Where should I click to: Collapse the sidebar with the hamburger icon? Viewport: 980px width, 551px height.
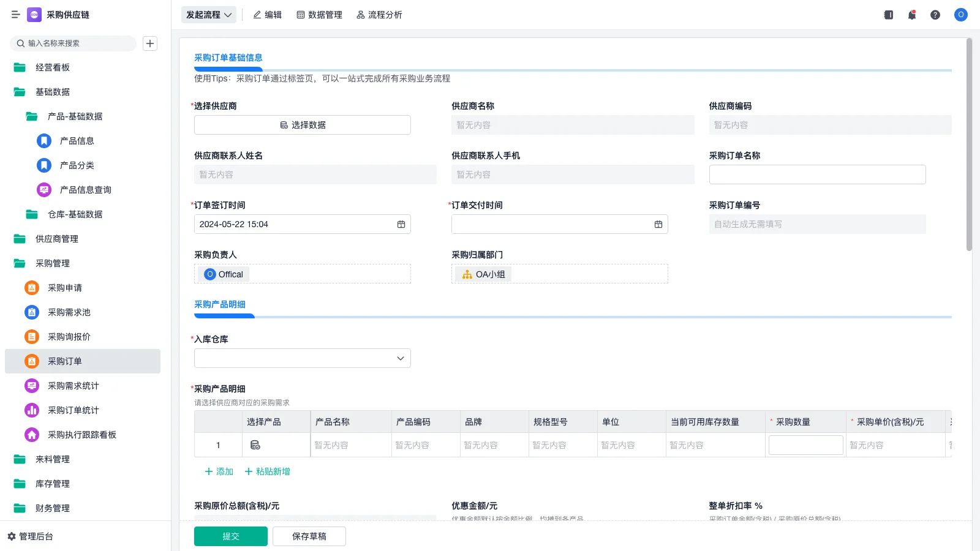click(x=16, y=15)
